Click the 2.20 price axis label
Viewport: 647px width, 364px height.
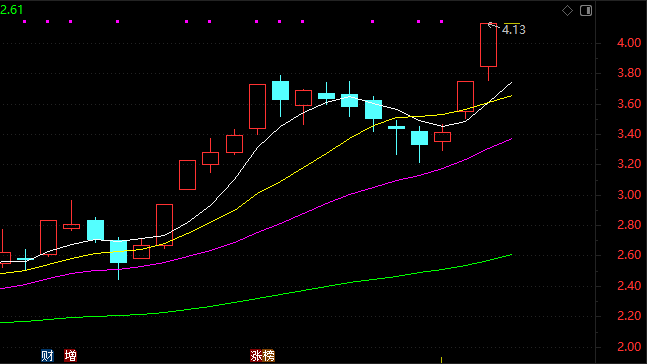pos(629,316)
